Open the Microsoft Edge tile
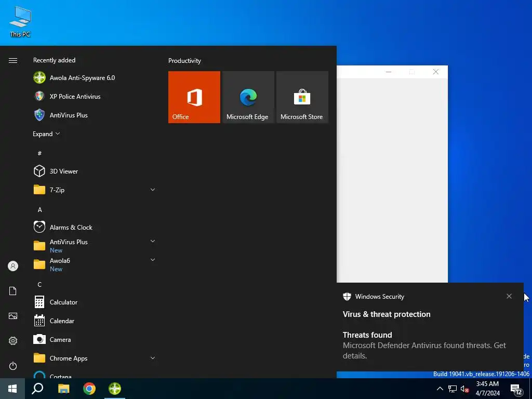This screenshot has height=399, width=532. coord(248,97)
